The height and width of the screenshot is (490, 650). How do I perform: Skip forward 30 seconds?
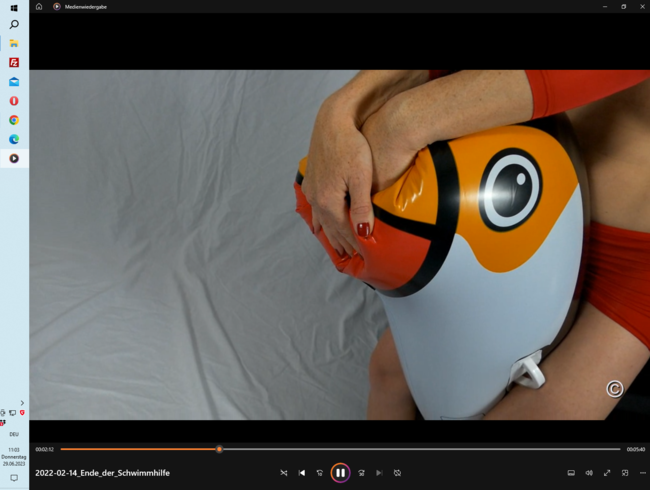click(x=361, y=473)
